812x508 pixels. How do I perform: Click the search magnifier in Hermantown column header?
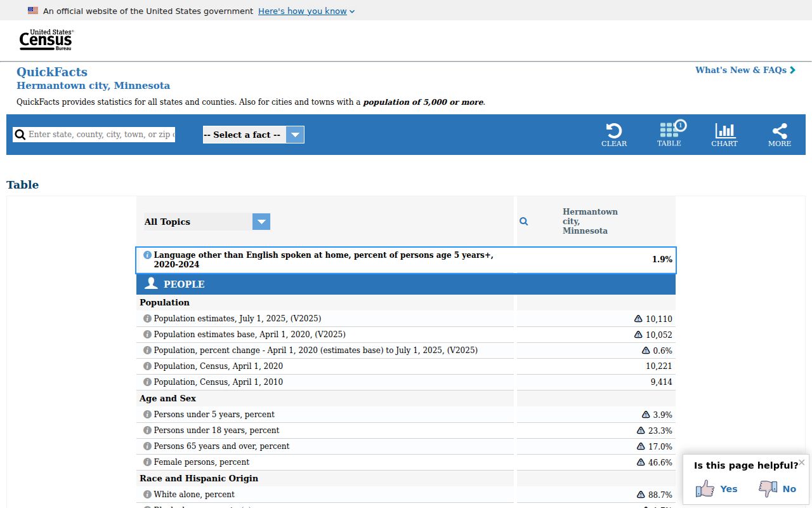click(524, 222)
